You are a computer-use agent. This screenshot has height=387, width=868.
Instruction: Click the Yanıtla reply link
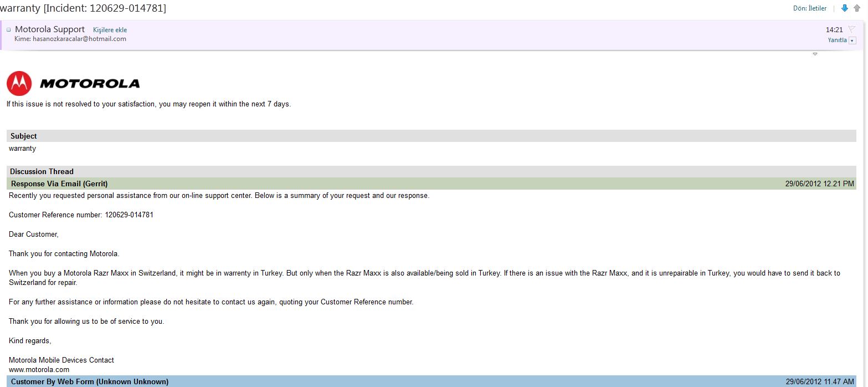pos(837,40)
